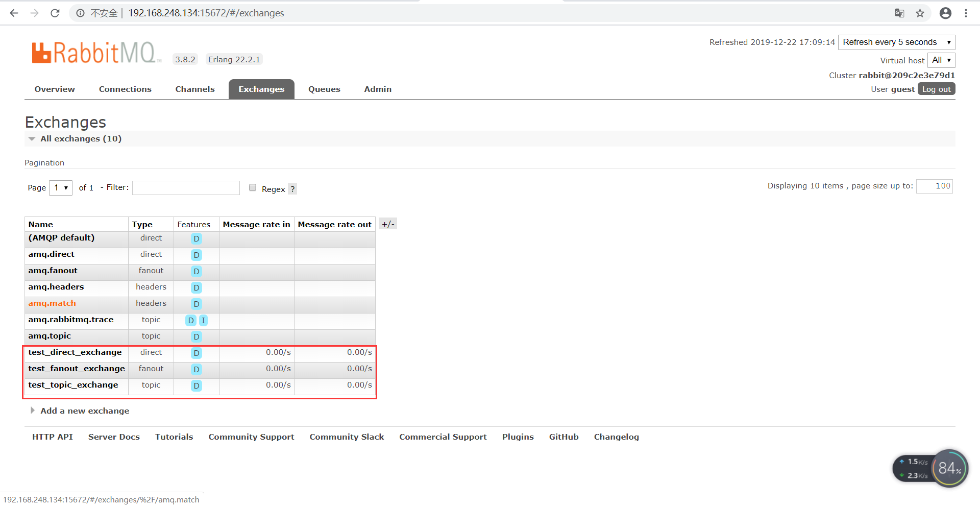Switch to the Admin tab

378,89
